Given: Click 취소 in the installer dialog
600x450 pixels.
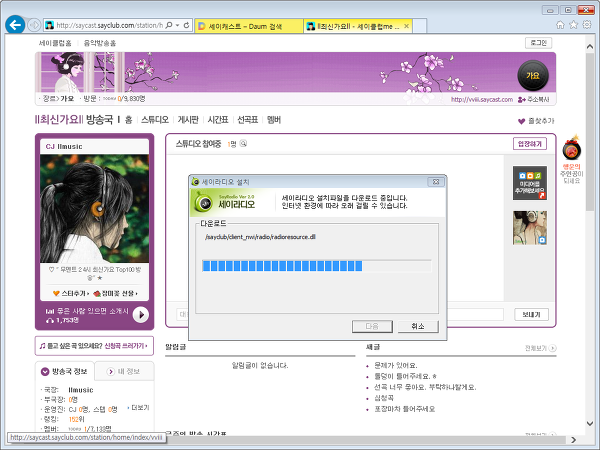Looking at the screenshot, I should click(418, 326).
